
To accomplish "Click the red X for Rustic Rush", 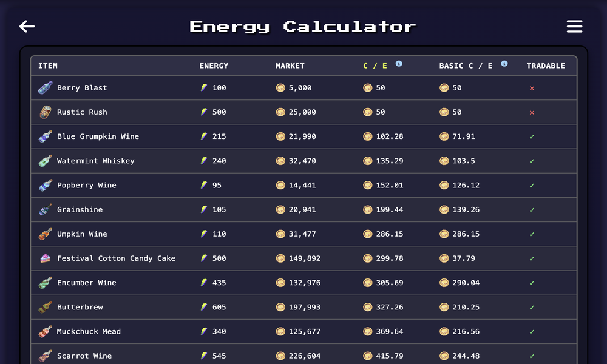I will coord(532,113).
